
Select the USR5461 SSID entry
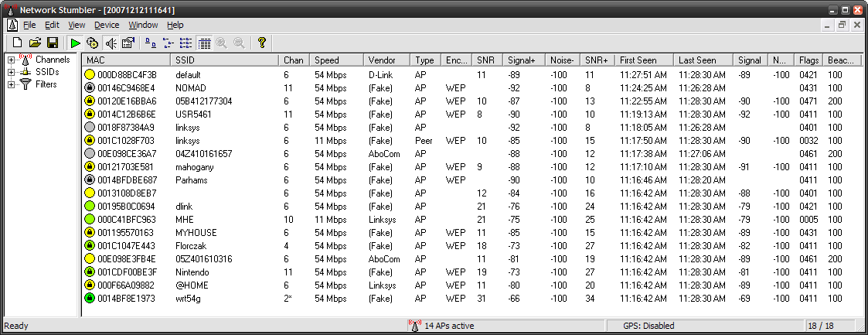tap(193, 114)
